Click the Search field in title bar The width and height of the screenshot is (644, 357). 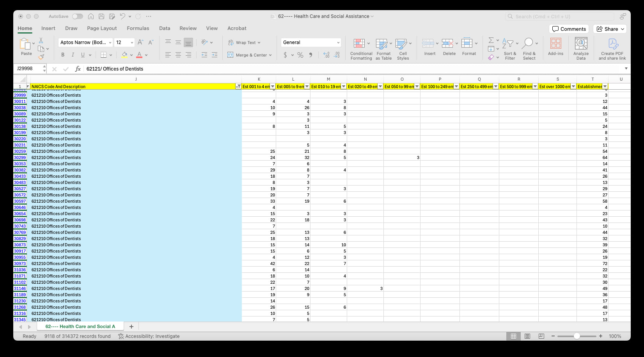pos(560,16)
